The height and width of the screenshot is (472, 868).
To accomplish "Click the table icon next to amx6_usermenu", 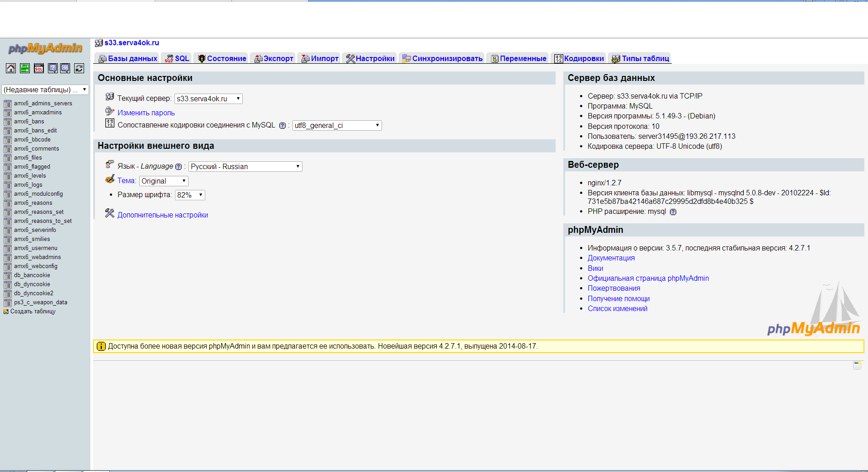I will pos(8,249).
